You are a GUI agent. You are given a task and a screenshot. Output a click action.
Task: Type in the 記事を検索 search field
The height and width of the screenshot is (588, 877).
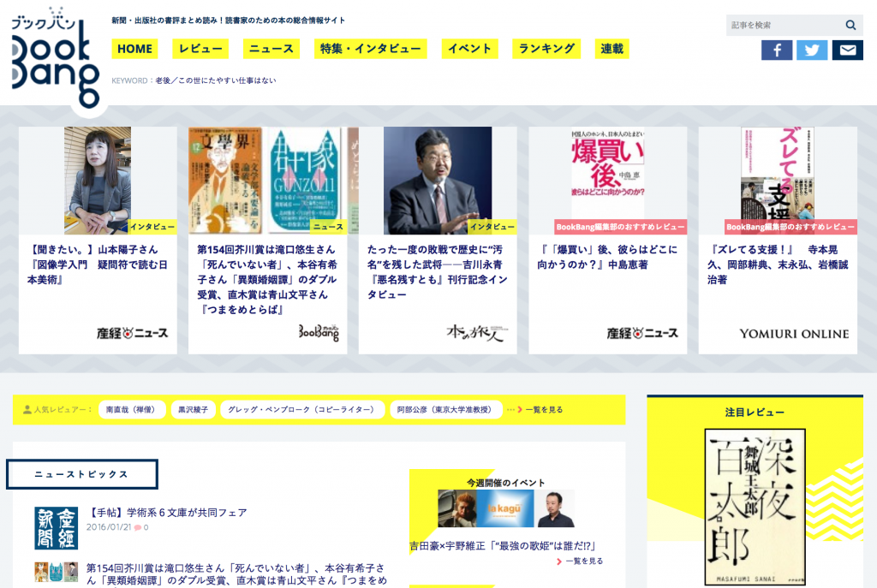(x=783, y=26)
